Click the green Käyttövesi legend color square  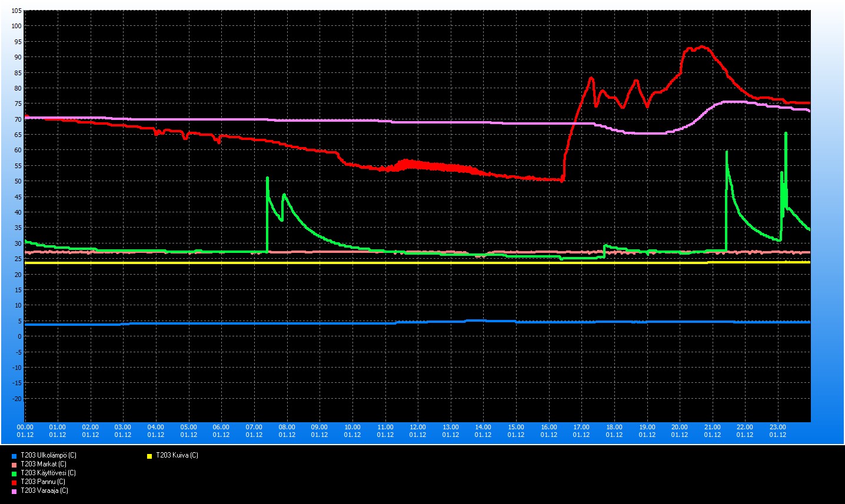coord(14,473)
